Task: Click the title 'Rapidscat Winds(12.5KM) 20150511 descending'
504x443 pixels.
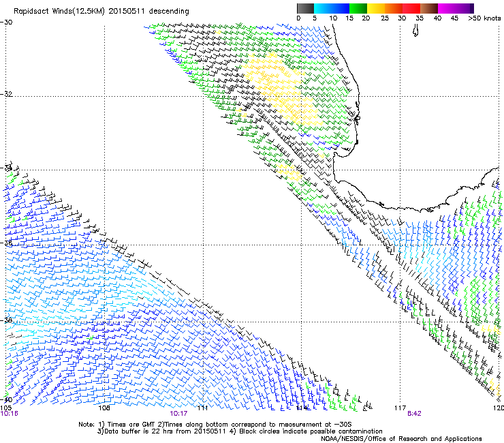Action: (101, 12)
